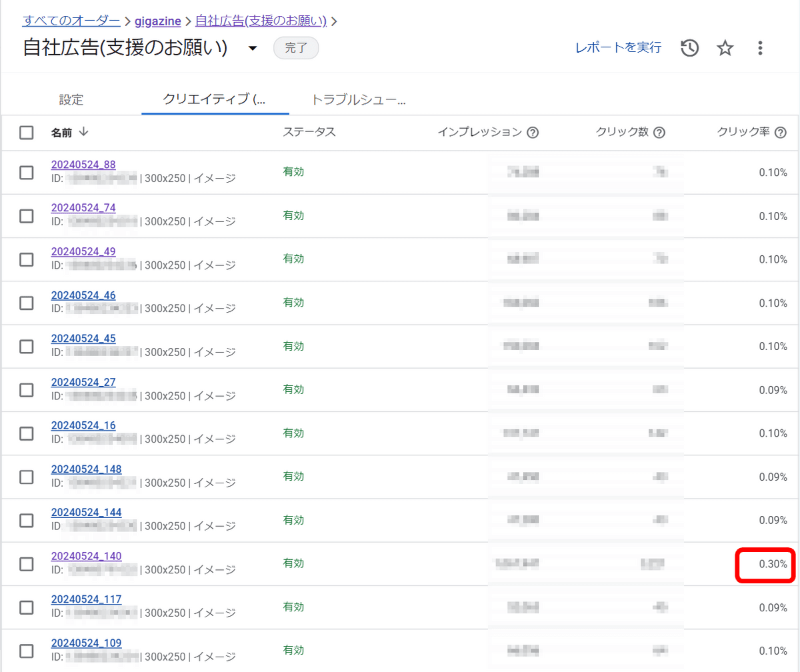Select the checkbox for 20240524_140

tap(27, 564)
